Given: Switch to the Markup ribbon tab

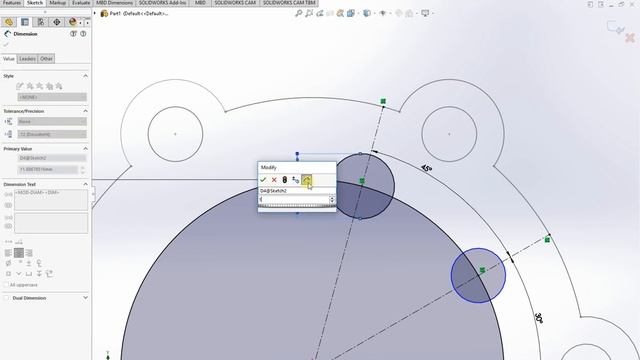Looking at the screenshot, I should [57, 3].
